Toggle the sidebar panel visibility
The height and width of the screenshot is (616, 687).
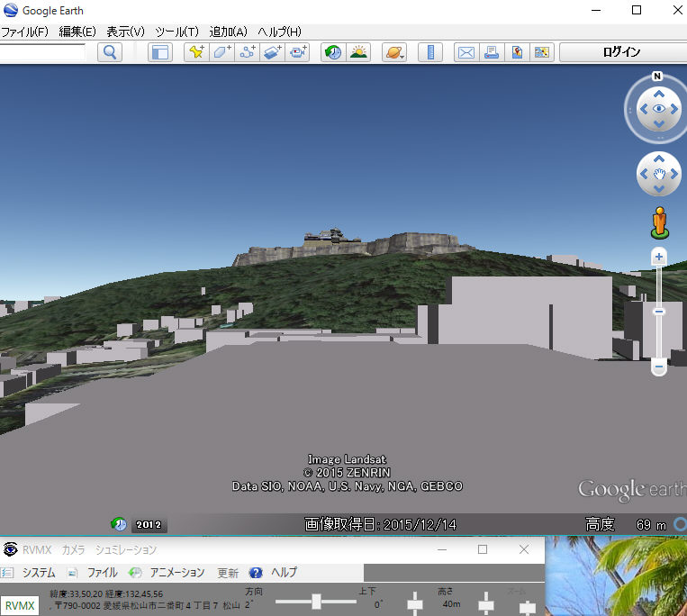coord(159,52)
